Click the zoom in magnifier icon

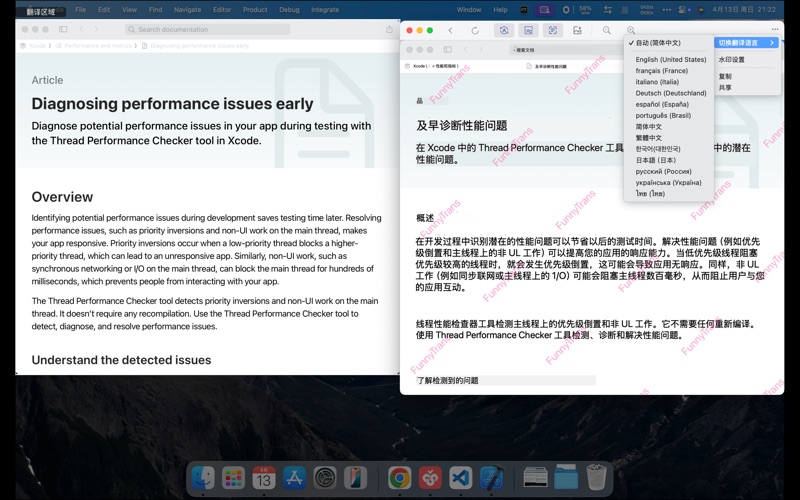pos(631,31)
